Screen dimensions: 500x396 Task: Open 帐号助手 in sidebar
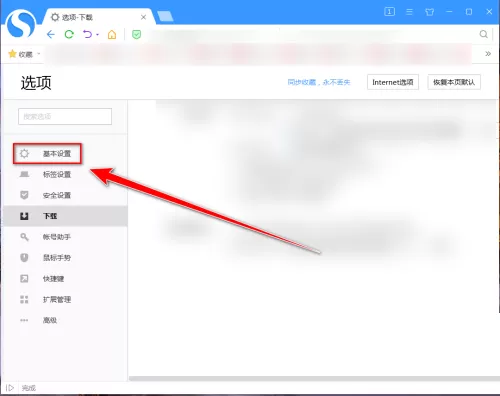[x=65, y=237]
